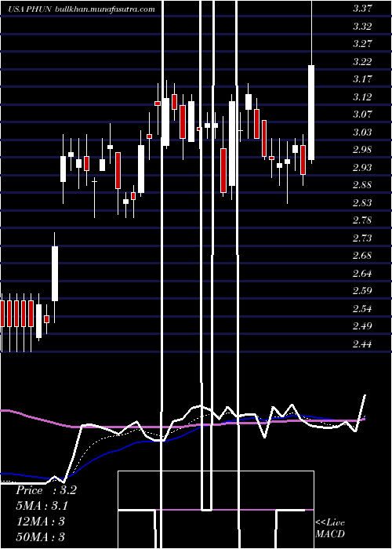Click the 2.64 price axis label
The width and height of the screenshot is (392, 549).
click(x=362, y=273)
